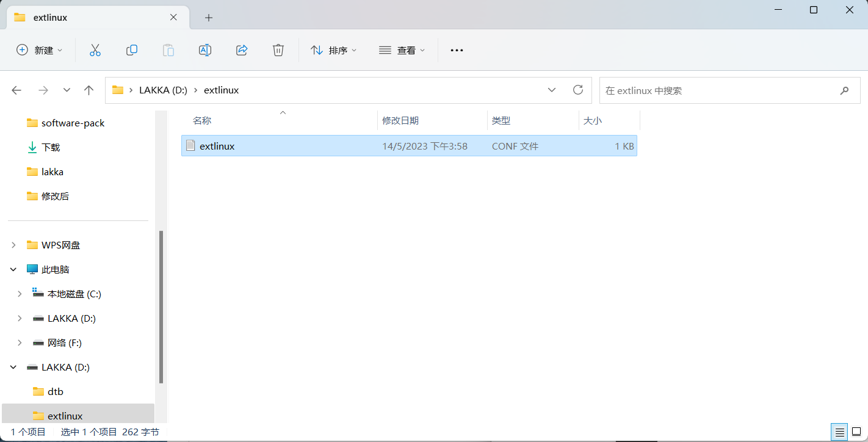This screenshot has width=868, height=442.
Task: Expand LAKKA (D:) under 此电脑
Action: [20, 318]
